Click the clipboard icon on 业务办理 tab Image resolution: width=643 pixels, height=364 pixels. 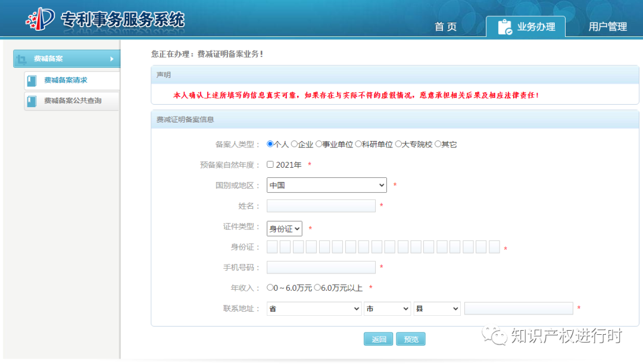(x=504, y=26)
